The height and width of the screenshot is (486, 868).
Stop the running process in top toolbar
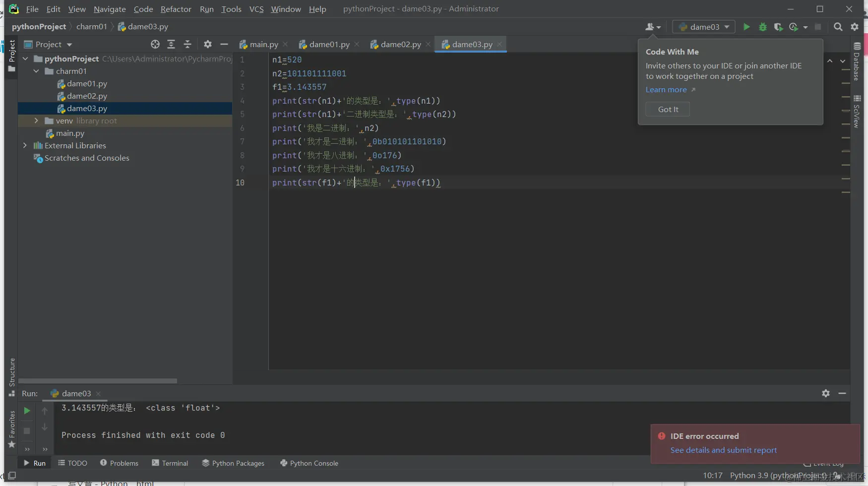818,27
